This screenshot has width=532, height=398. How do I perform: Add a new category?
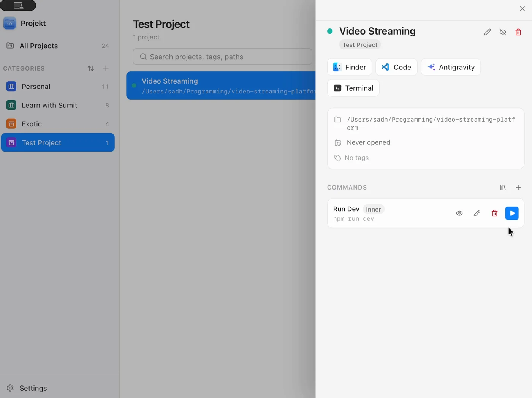click(106, 68)
